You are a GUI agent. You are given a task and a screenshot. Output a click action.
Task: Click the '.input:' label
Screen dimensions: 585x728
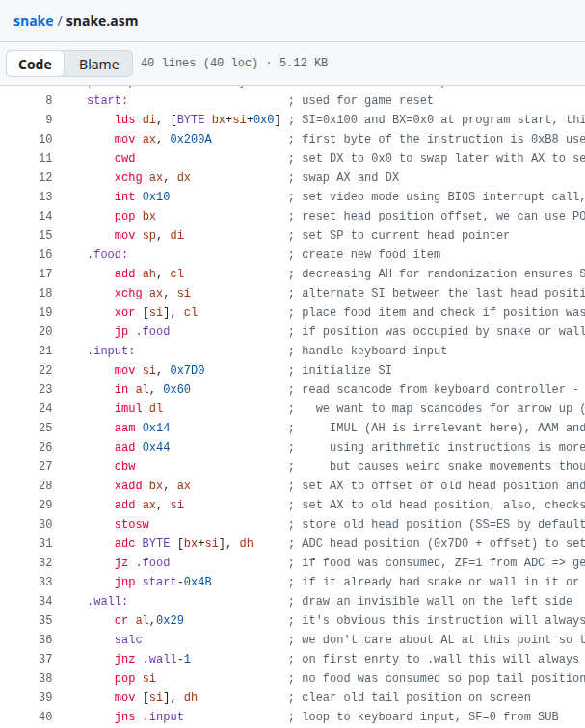click(111, 351)
